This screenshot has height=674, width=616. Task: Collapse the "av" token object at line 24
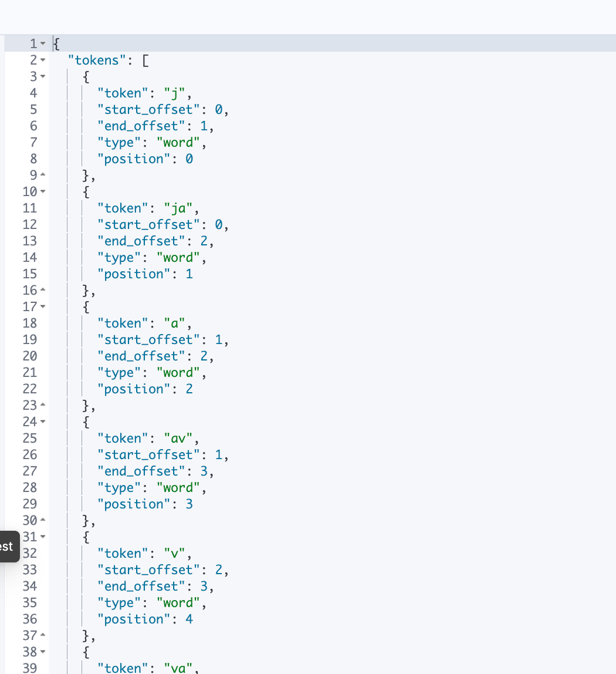(x=42, y=422)
